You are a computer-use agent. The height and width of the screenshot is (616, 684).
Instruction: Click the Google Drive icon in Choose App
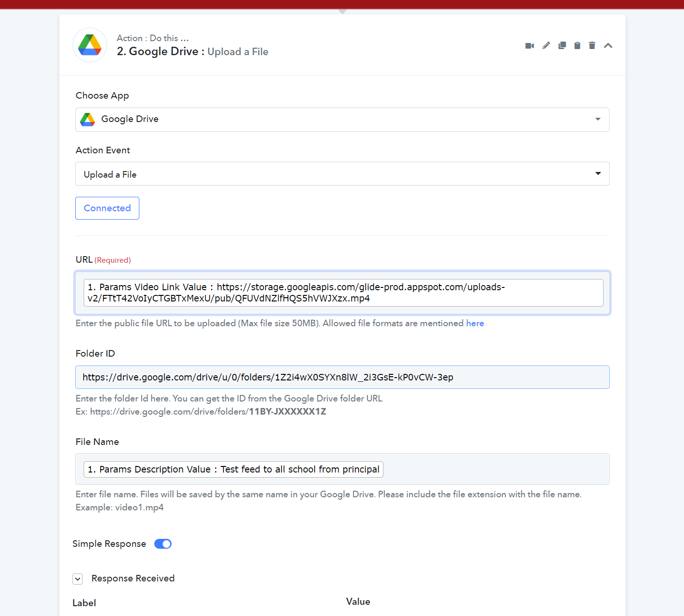87,119
